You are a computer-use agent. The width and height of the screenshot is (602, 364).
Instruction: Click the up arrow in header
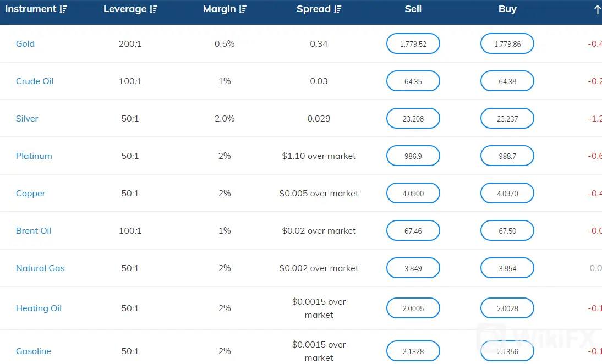pyautogui.click(x=597, y=9)
